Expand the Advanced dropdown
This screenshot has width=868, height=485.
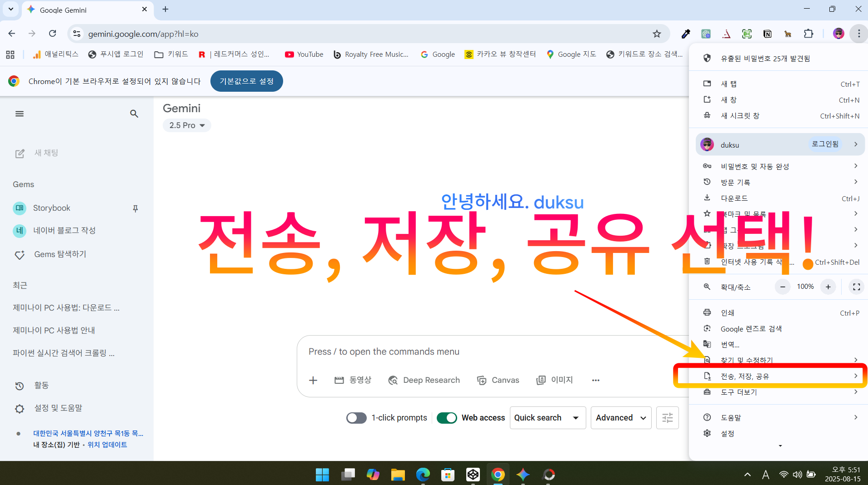(x=621, y=418)
